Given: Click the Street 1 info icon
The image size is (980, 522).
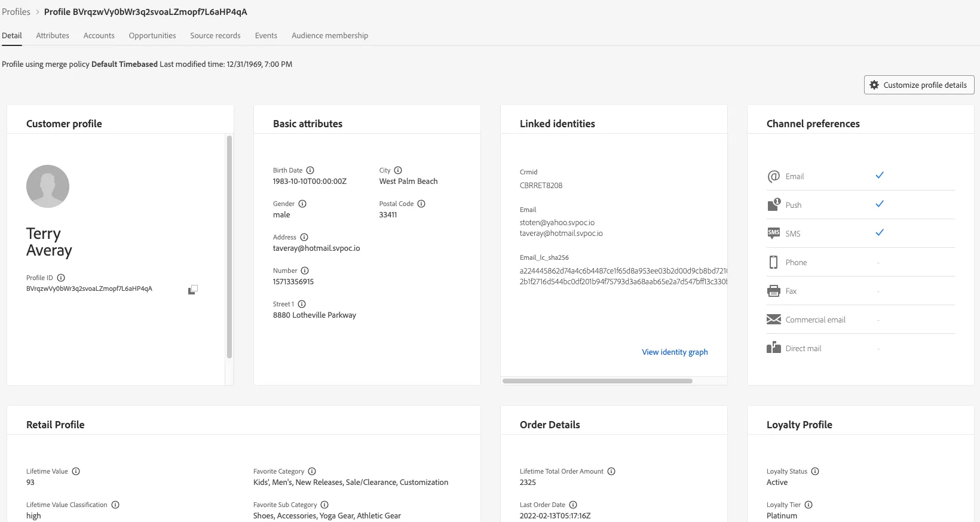Looking at the screenshot, I should pos(302,304).
